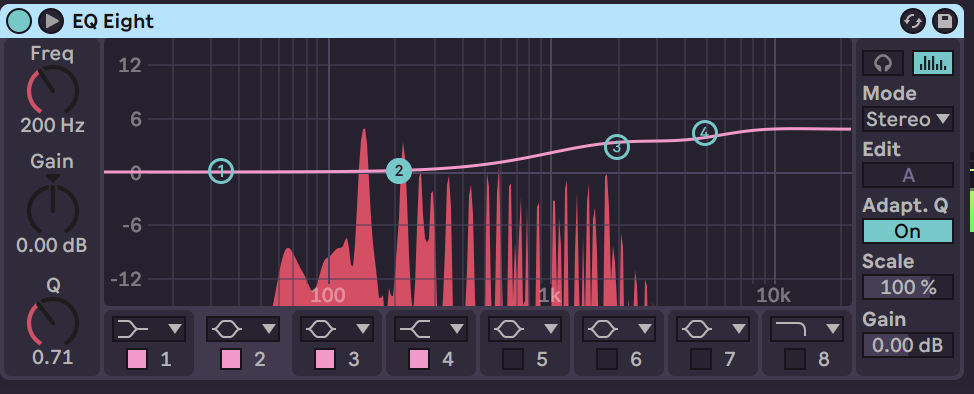The image size is (974, 394).
Task: Enable band 6 activator
Action: (607, 359)
